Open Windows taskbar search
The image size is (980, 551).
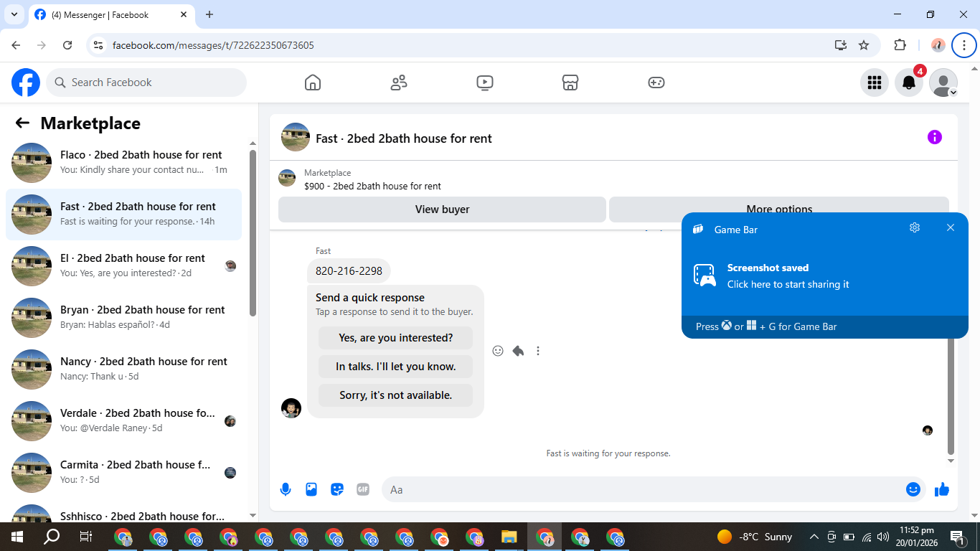(x=52, y=537)
